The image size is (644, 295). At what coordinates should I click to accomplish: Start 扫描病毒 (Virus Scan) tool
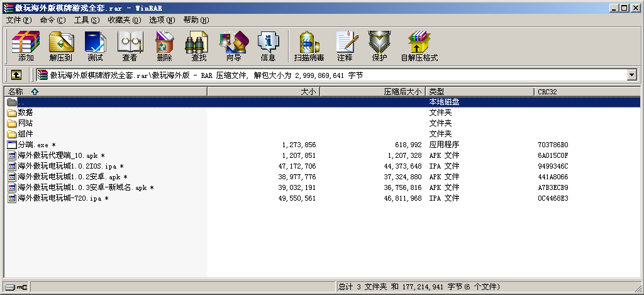pos(309,46)
